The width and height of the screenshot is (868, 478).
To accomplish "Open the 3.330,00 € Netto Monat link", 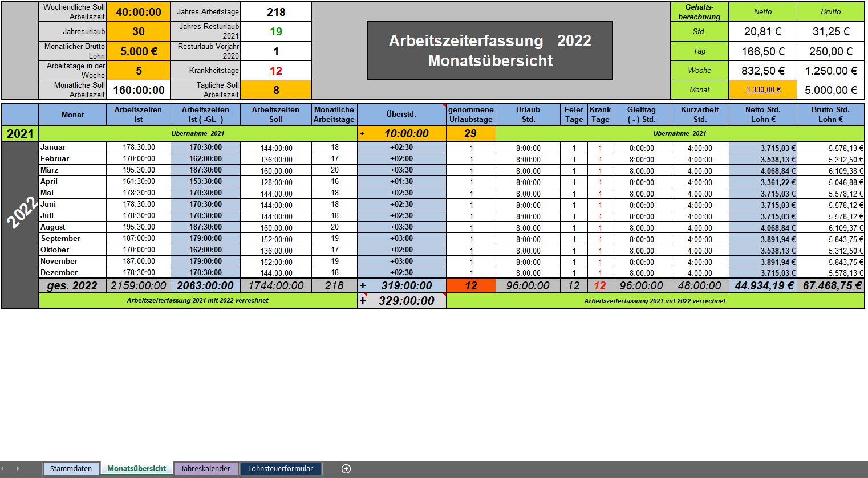I will tap(762, 89).
